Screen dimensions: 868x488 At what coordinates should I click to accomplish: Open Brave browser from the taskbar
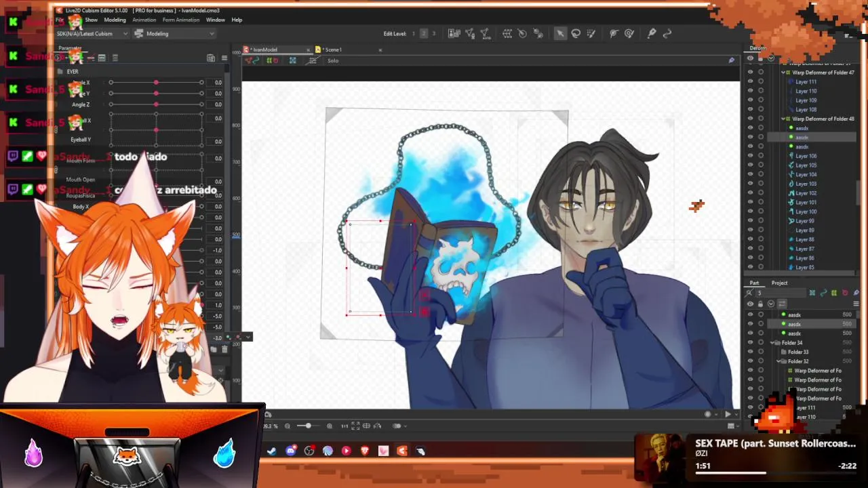pyautogui.click(x=365, y=451)
